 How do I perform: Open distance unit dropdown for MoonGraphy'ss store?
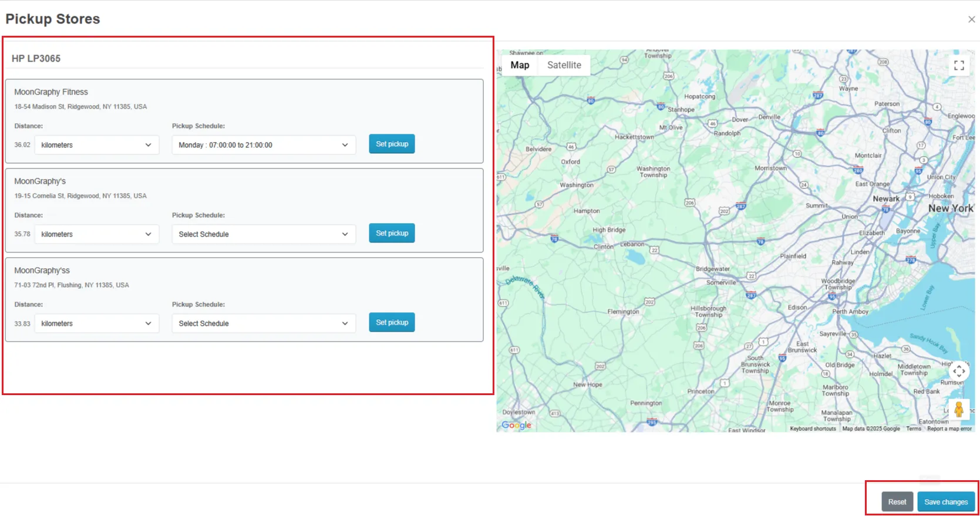96,323
